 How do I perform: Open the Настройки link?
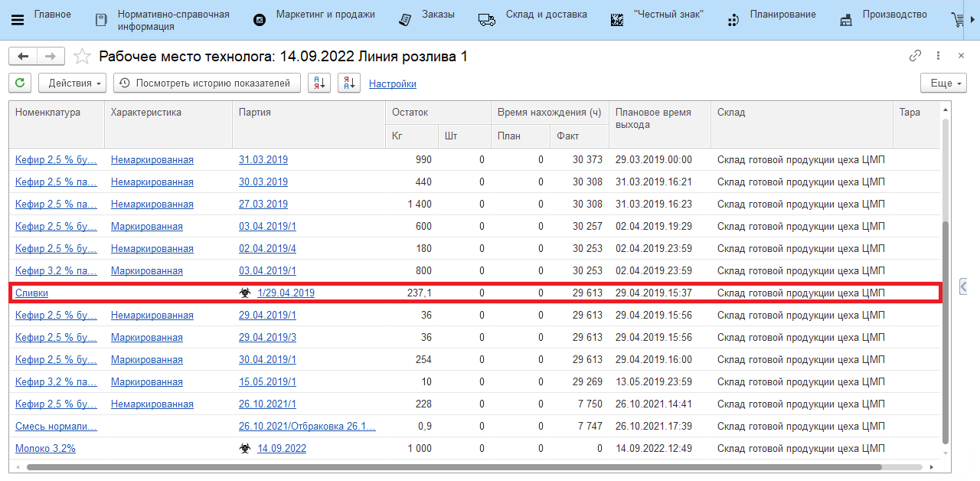point(392,84)
